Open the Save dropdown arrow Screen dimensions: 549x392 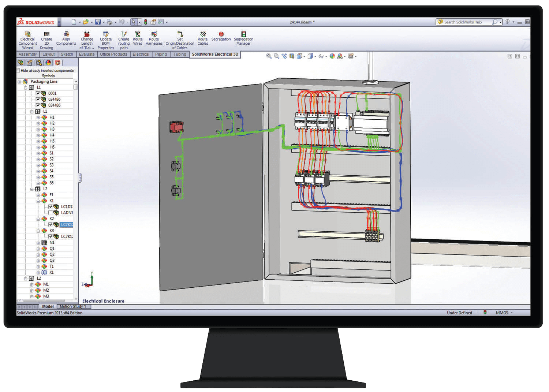[104, 22]
